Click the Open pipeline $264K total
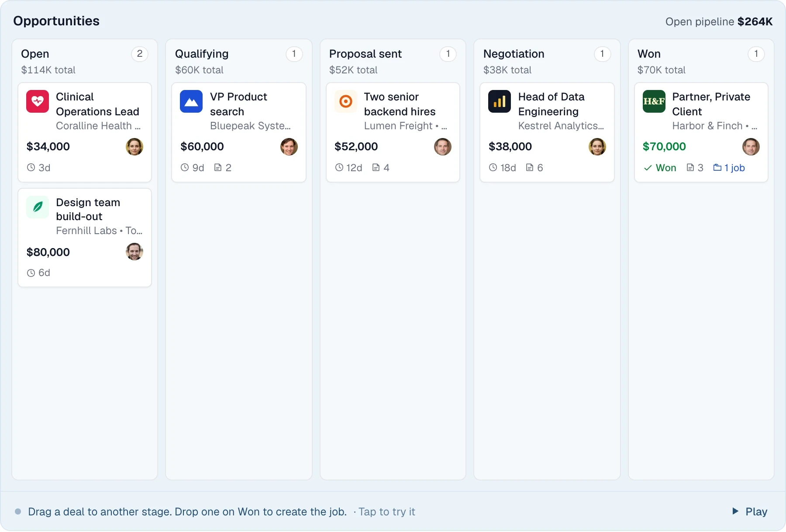Image resolution: width=786 pixels, height=532 pixels. [719, 21]
